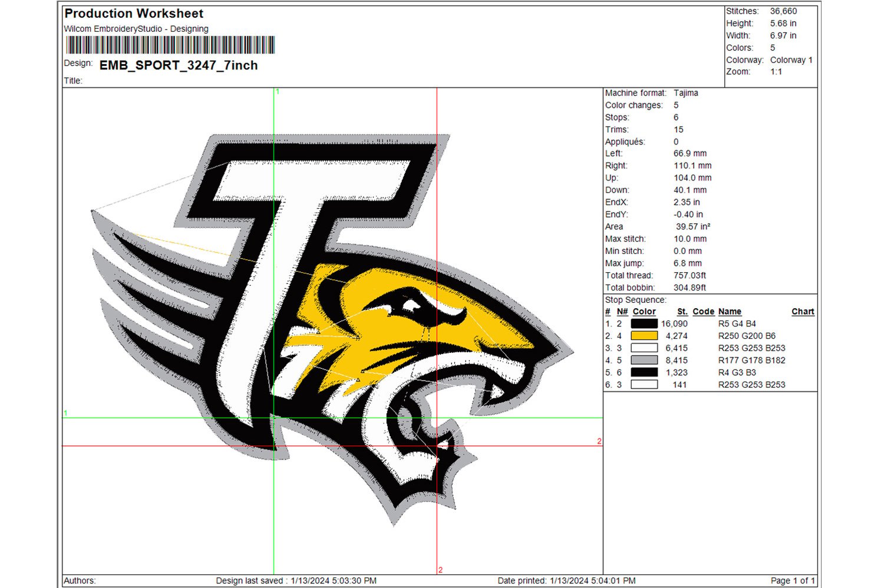Viewport: 884px width, 588px height.
Task: Click the total thread value 757.03ft
Action: [x=690, y=276]
